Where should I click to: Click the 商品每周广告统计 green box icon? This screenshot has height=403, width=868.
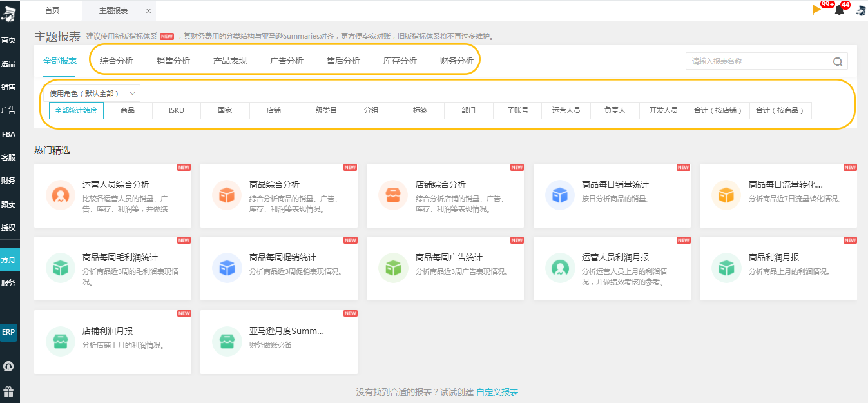coord(393,268)
